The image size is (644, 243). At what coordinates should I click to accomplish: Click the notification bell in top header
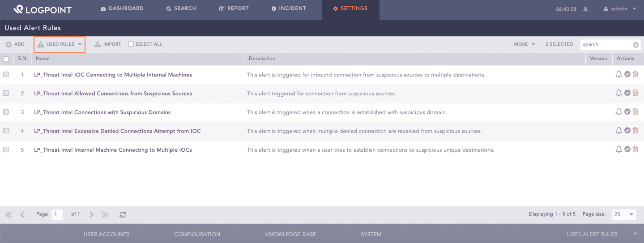pyautogui.click(x=585, y=9)
